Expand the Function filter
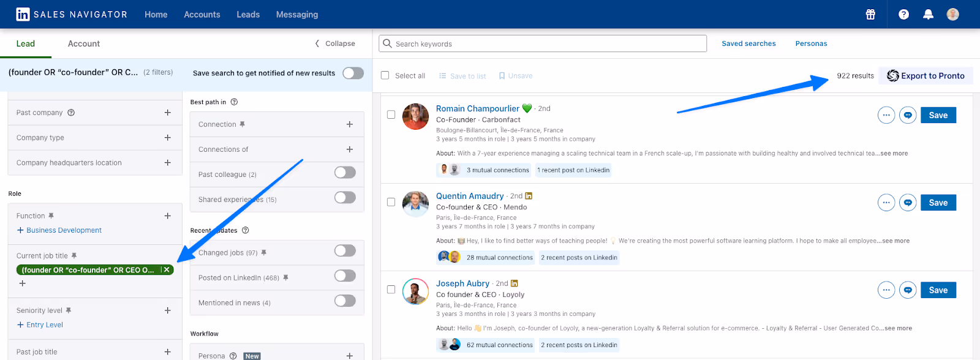The image size is (980, 360). [168, 216]
